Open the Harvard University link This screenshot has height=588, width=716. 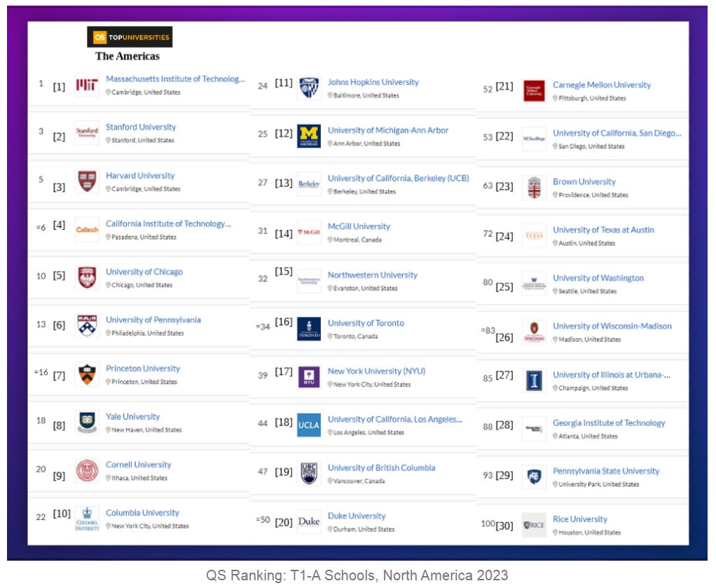pyautogui.click(x=140, y=175)
